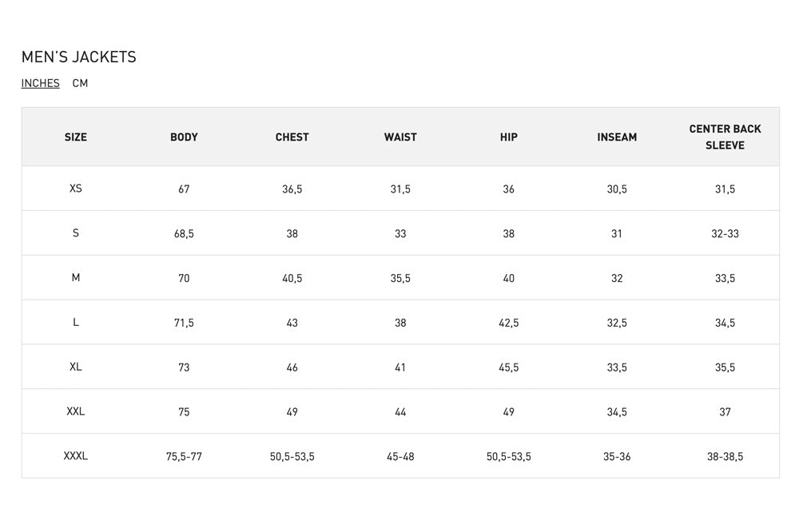Click the SIZE column header

pyautogui.click(x=76, y=137)
